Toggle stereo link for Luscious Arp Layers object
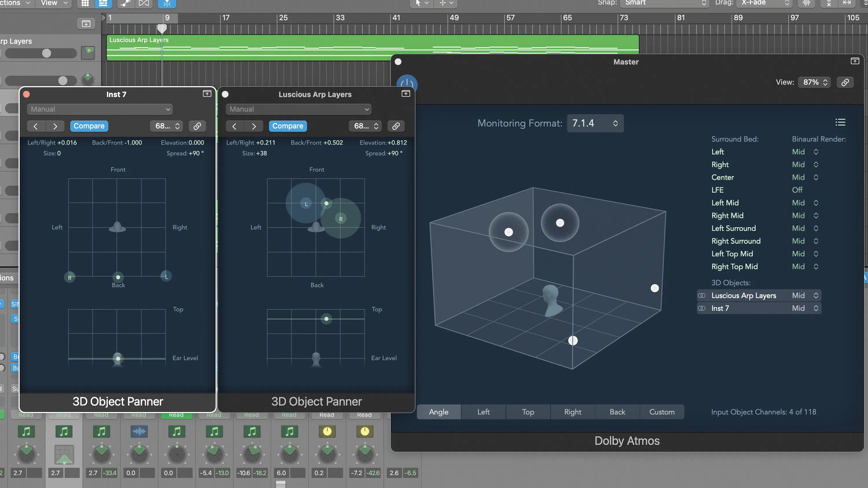 [702, 295]
